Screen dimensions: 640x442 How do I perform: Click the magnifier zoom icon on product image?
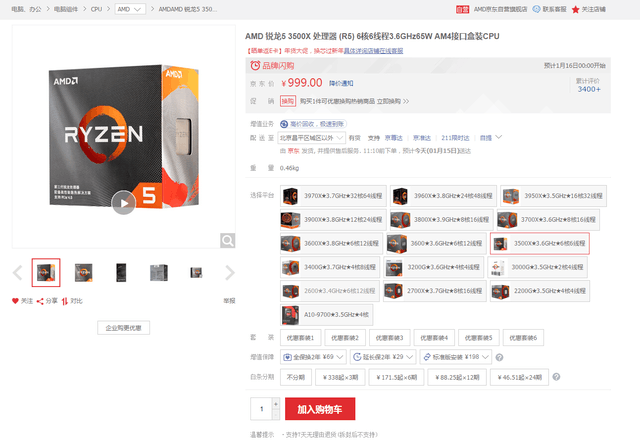[x=227, y=240]
